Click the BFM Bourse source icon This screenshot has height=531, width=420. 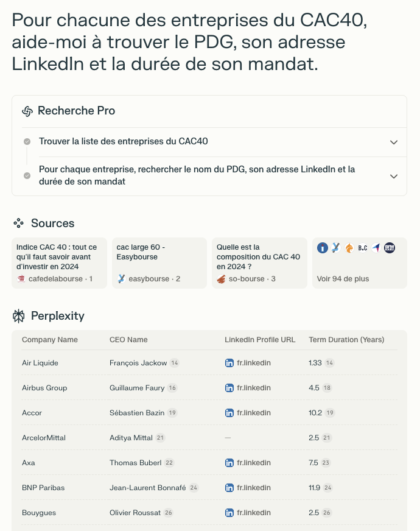(388, 248)
